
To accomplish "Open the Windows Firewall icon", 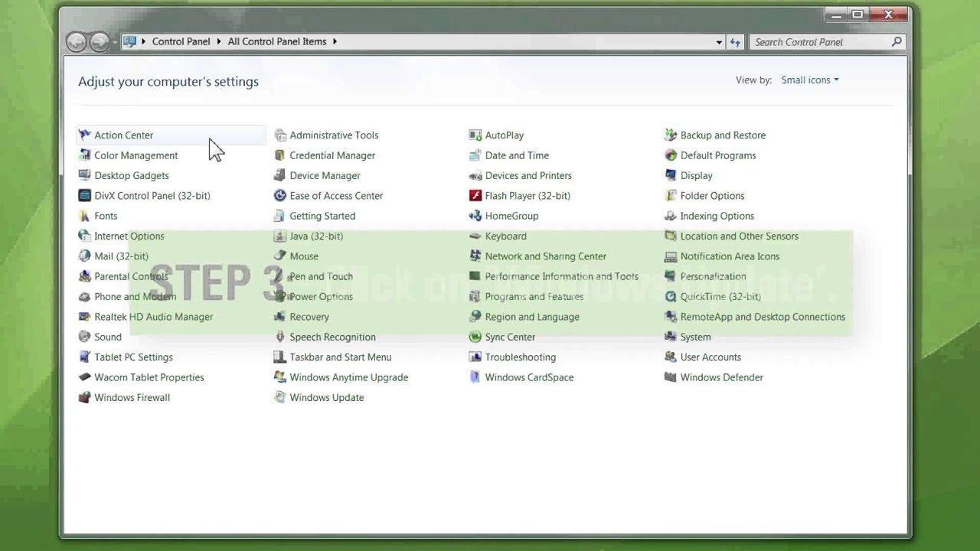I will [84, 398].
